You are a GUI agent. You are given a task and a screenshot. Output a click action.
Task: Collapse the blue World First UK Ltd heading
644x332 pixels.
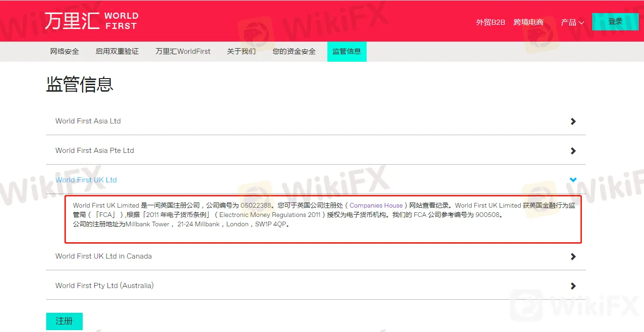(x=86, y=180)
